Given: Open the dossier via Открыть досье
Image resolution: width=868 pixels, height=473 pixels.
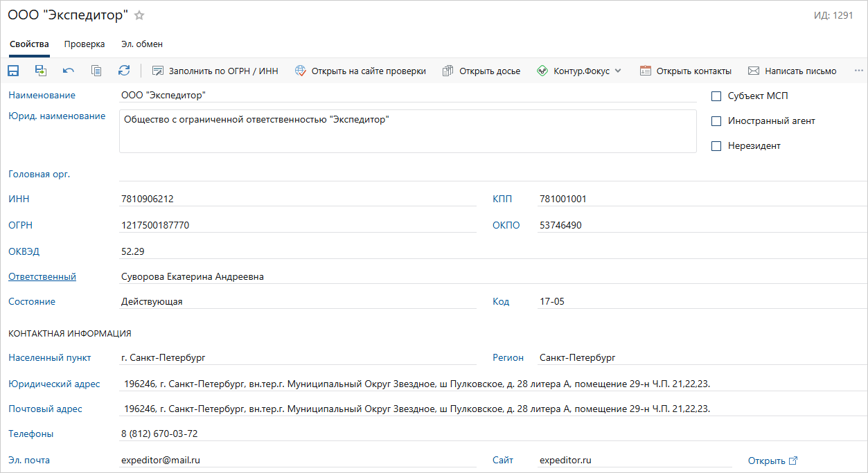Looking at the screenshot, I should pos(481,71).
